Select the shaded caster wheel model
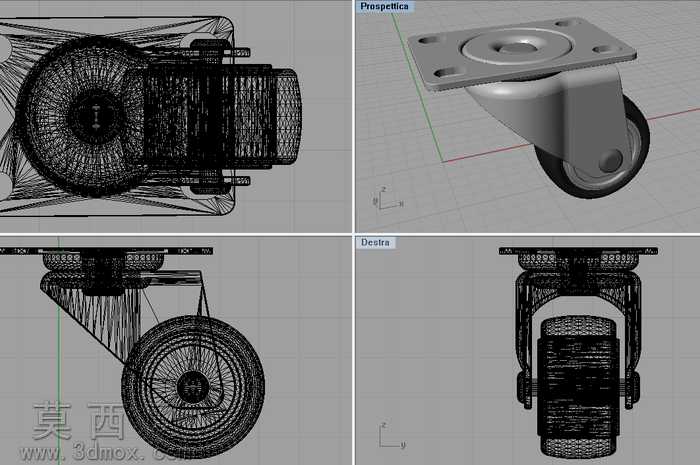700x465 pixels. click(x=529, y=107)
